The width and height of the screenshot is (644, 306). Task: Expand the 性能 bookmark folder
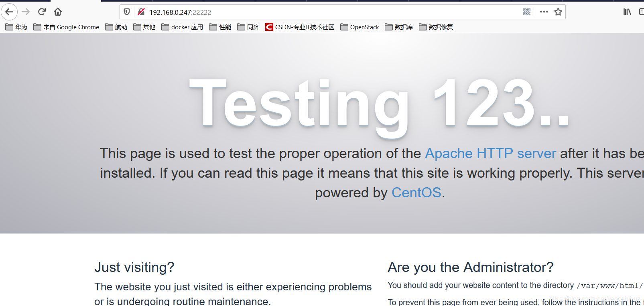tap(220, 27)
